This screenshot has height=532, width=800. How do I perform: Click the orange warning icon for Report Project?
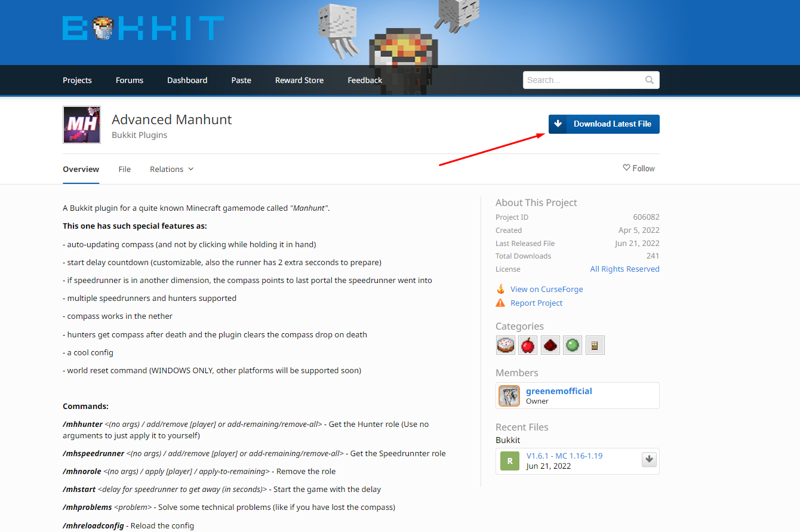(x=500, y=303)
